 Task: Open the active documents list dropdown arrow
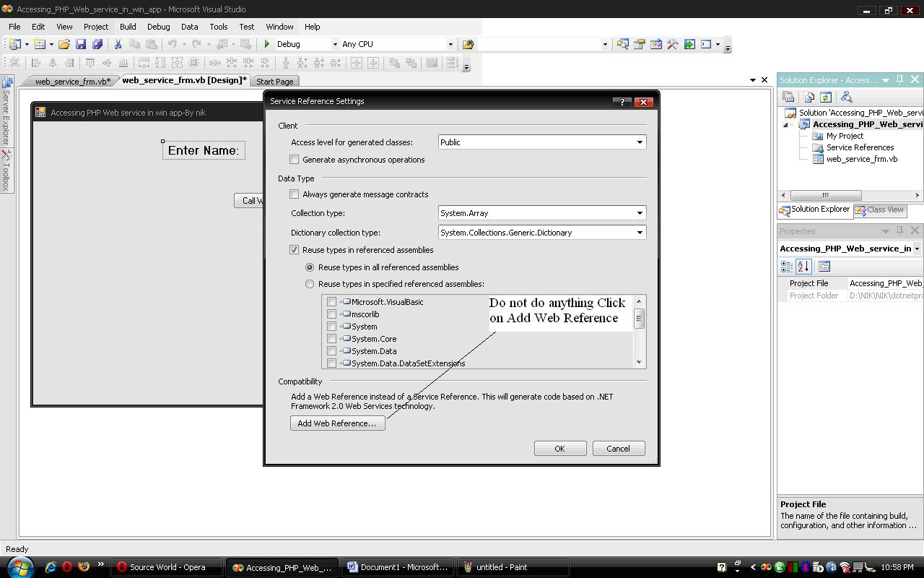pos(753,80)
